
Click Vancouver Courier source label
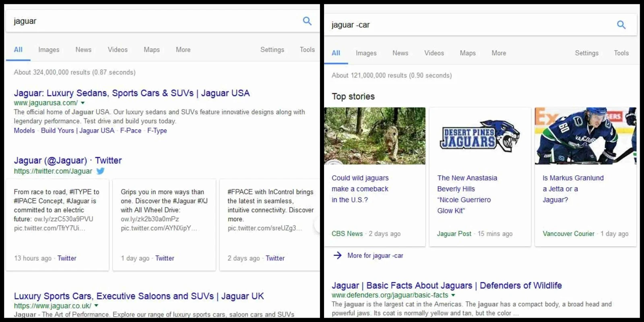(568, 234)
